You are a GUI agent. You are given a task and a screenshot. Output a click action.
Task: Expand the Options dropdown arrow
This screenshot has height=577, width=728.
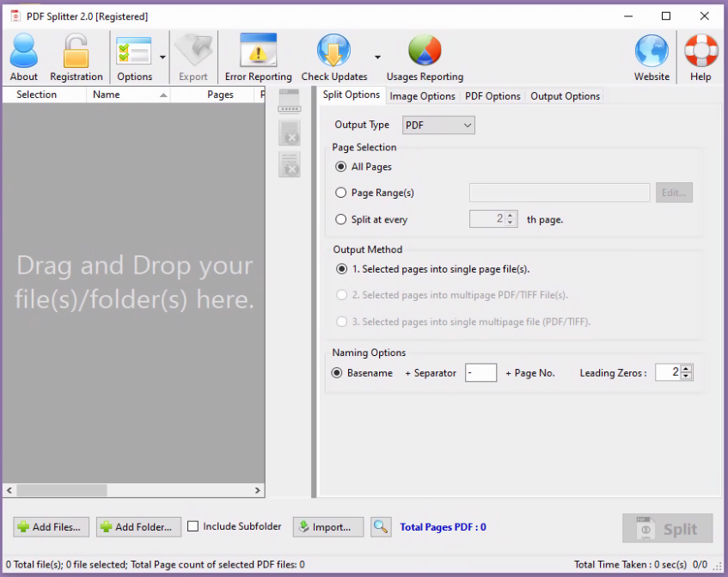point(162,57)
